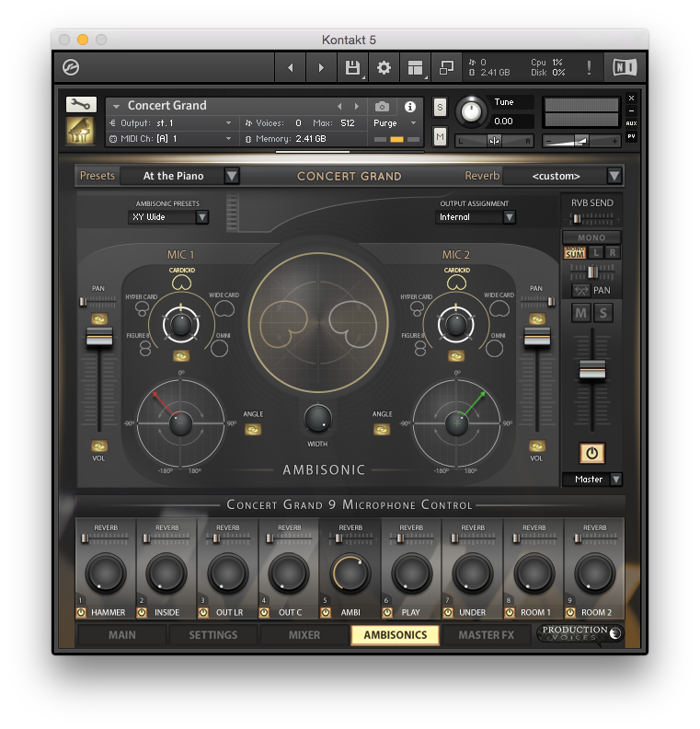This screenshot has height=729, width=700.
Task: Click the Mic 2 angle link icon
Action: tap(382, 430)
